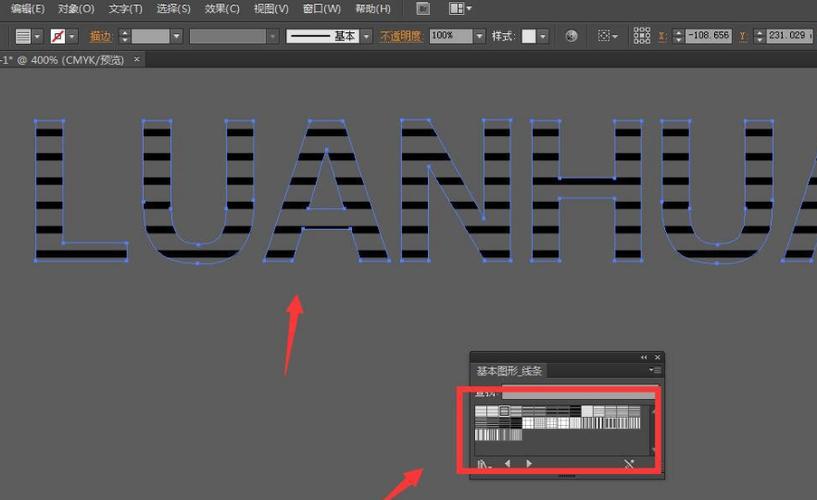Click the arrange documents icon in menu bar
This screenshot has height=500, width=817.
tap(460, 9)
